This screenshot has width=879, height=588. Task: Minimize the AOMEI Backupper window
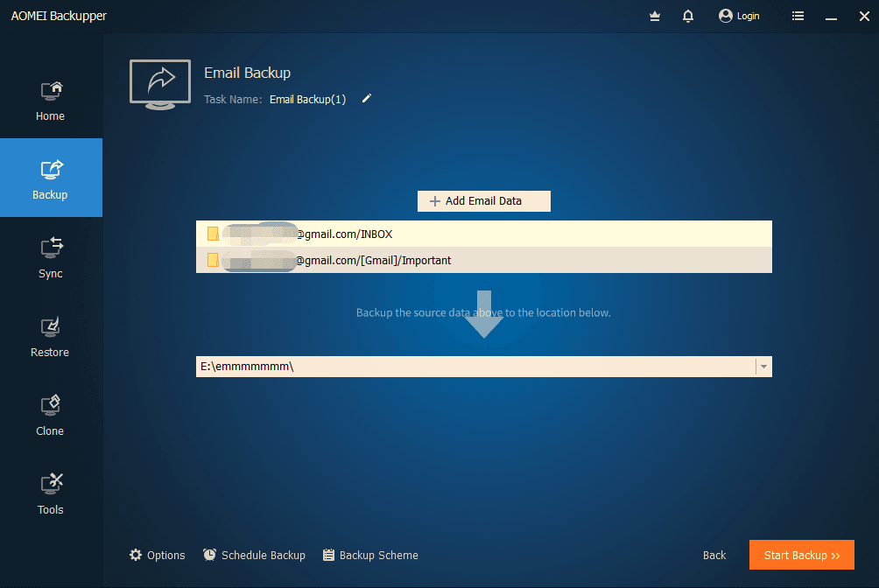pyautogui.click(x=831, y=17)
